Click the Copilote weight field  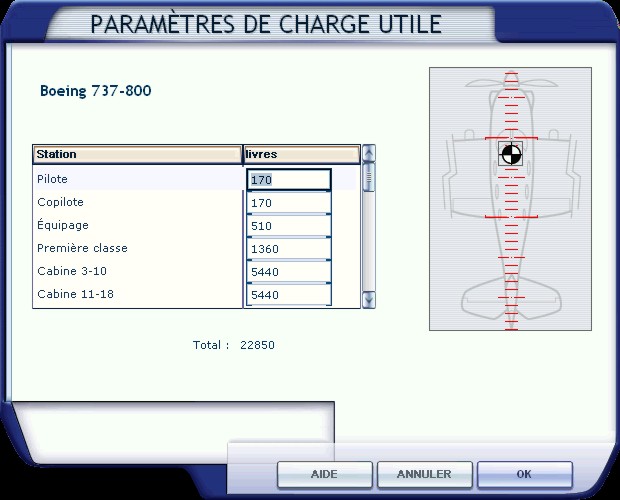pyautogui.click(x=289, y=203)
